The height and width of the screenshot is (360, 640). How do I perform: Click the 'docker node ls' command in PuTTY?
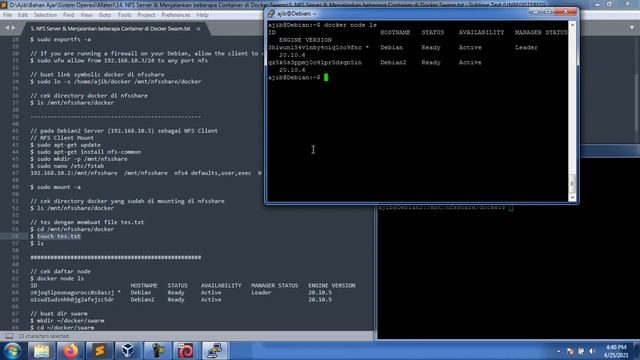350,25
